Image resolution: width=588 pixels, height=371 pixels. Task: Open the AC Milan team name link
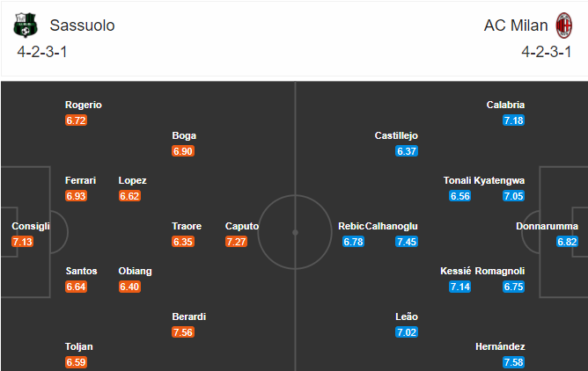[516, 25]
